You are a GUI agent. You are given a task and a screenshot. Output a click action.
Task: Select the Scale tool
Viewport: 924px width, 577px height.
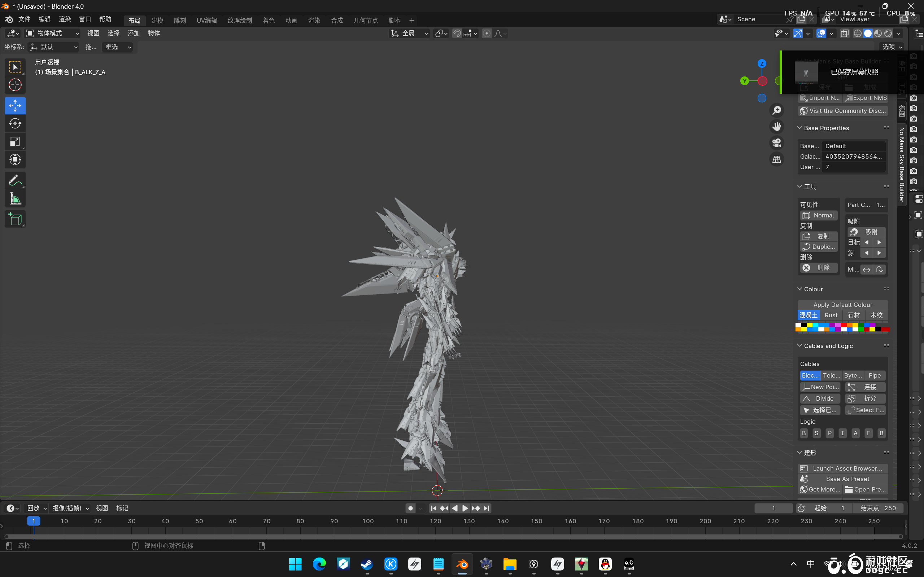[x=15, y=142]
